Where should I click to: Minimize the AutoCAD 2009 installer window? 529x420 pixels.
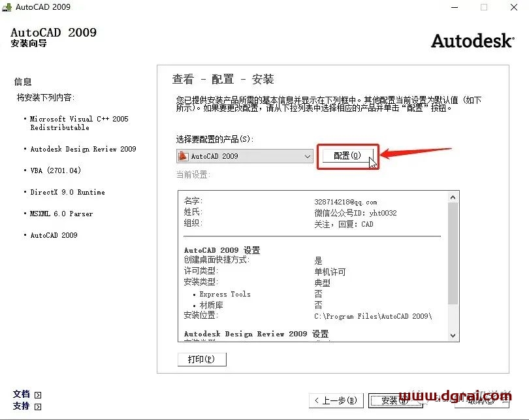[455, 7]
